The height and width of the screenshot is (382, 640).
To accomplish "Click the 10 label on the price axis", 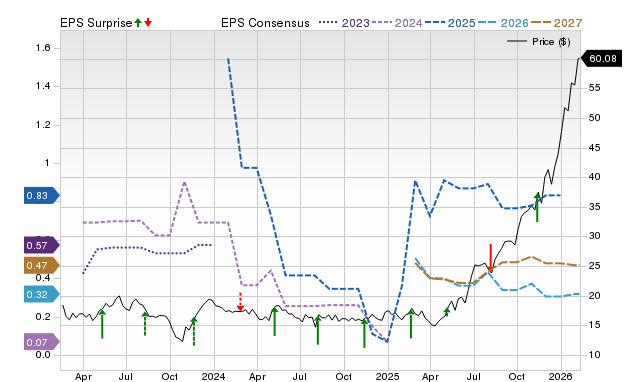I will pos(594,355).
